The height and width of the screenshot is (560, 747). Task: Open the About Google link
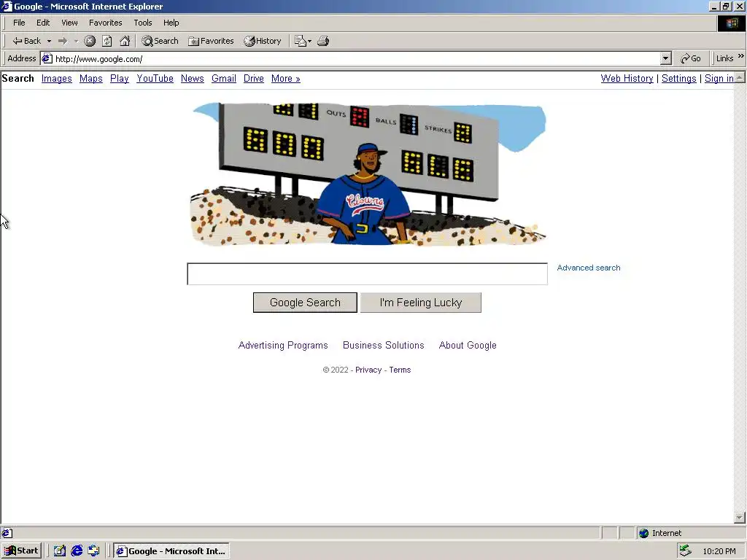pyautogui.click(x=468, y=345)
